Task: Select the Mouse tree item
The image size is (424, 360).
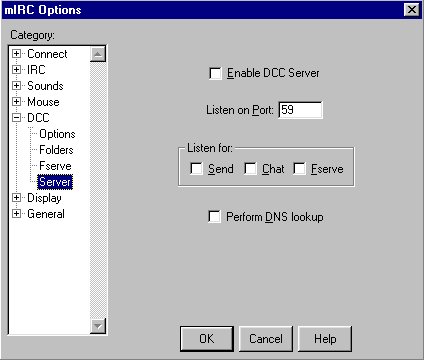Action: [x=43, y=102]
